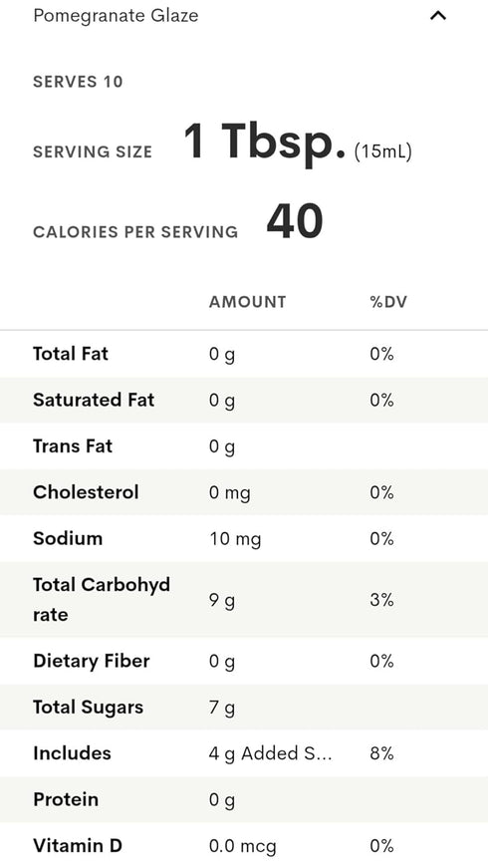Select the SERVES 10 label
The width and height of the screenshot is (488, 868).
(78, 82)
